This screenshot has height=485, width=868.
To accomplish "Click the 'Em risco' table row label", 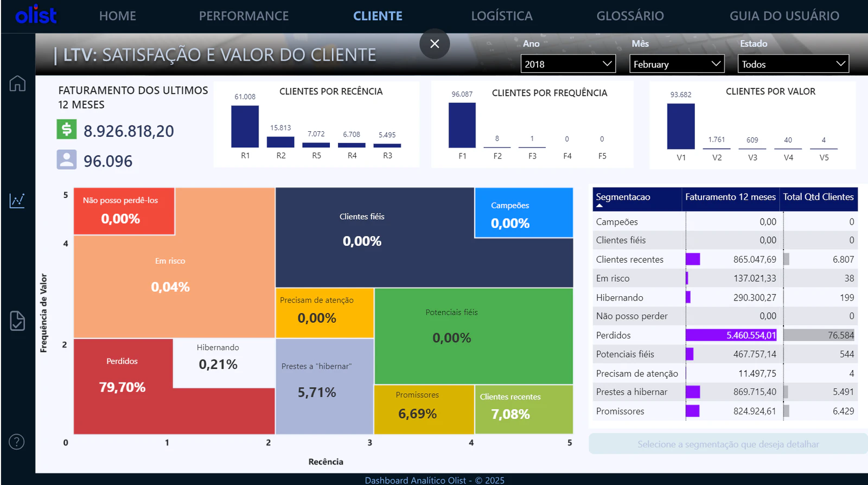I will tap(612, 278).
